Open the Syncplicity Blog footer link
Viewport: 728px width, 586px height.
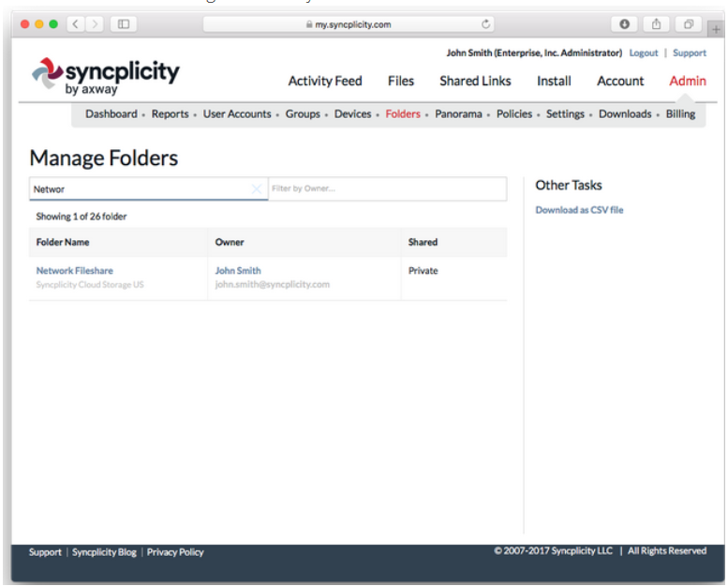click(x=104, y=552)
